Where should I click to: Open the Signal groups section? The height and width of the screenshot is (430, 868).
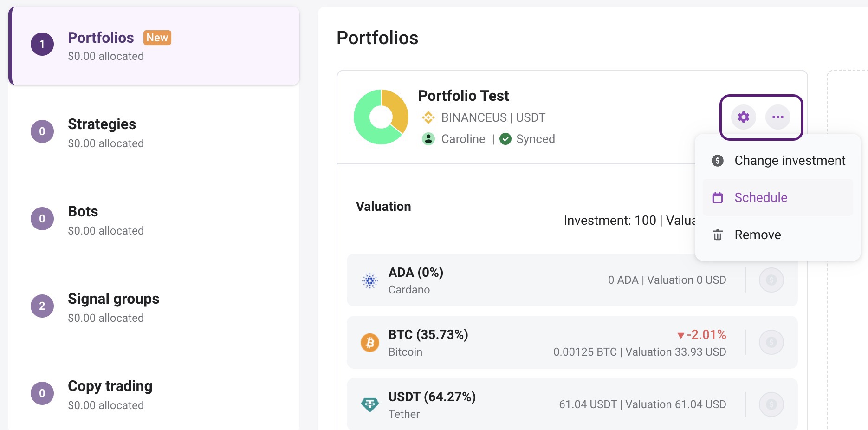tap(113, 299)
